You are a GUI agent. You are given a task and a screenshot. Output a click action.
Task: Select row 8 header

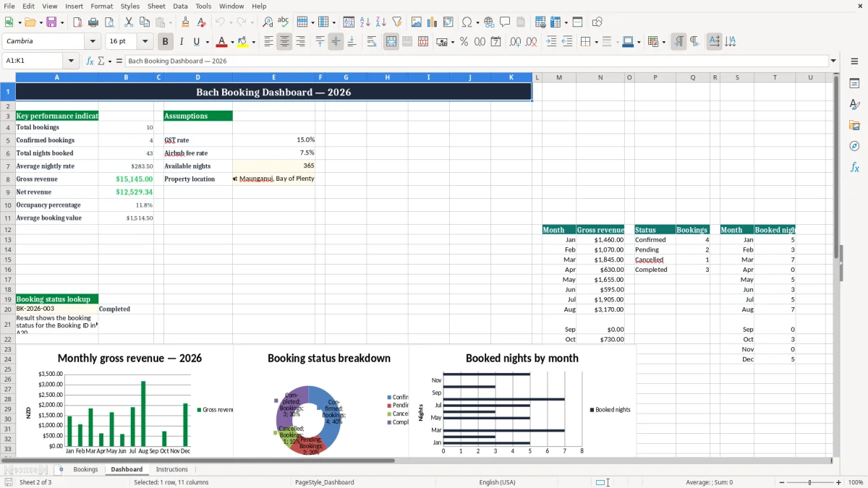[x=7, y=179]
